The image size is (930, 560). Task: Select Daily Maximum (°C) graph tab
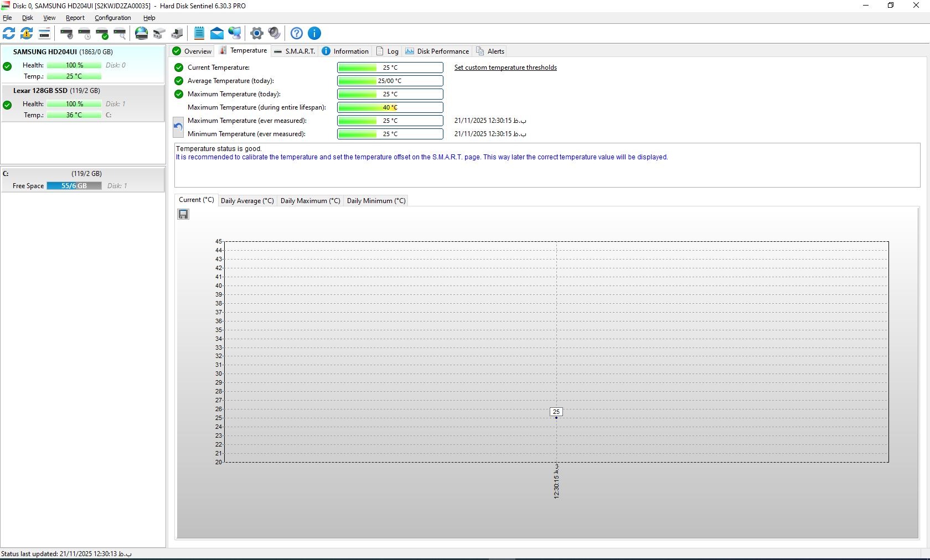(310, 201)
